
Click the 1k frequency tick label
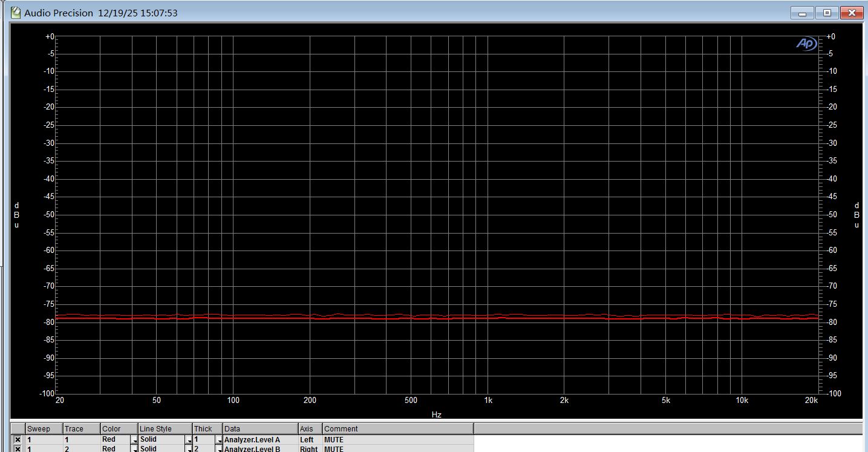pyautogui.click(x=488, y=401)
